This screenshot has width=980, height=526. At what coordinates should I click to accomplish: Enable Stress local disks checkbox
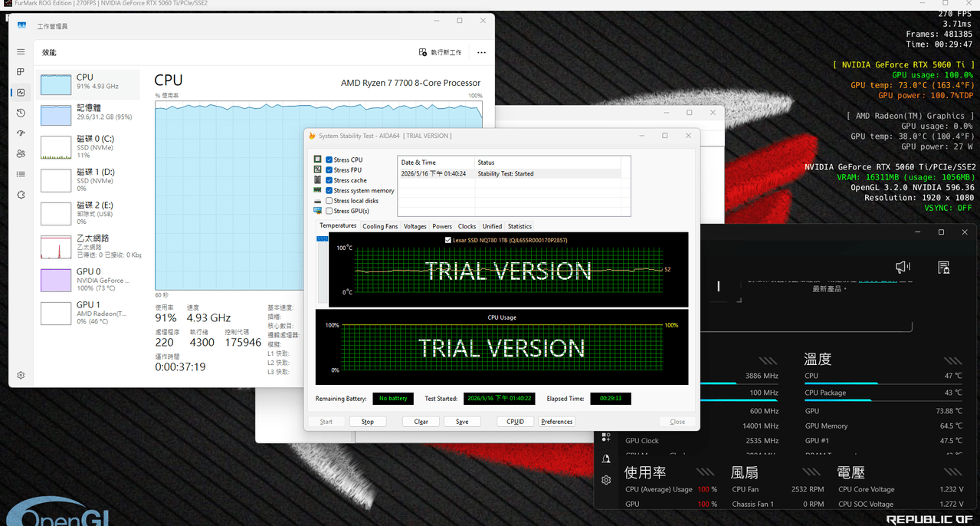329,201
